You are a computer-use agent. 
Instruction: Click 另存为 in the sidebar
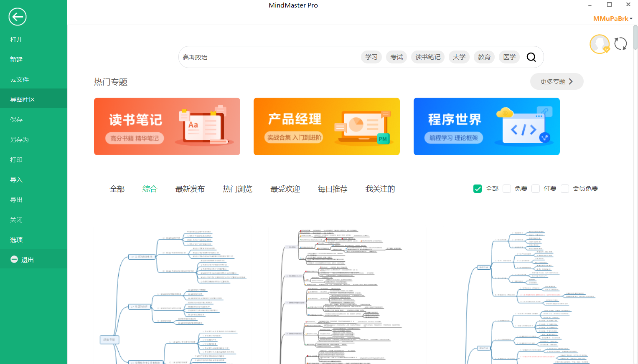click(33, 139)
